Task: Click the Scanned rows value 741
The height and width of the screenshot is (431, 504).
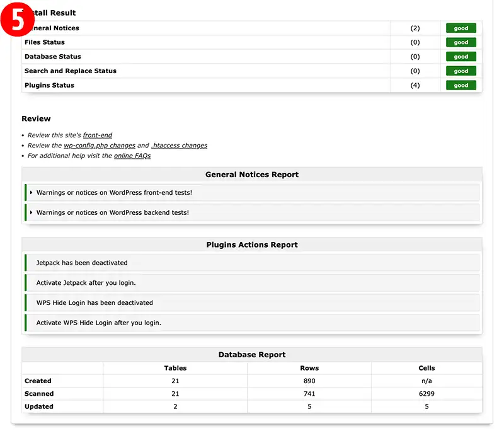Action: [x=309, y=394]
